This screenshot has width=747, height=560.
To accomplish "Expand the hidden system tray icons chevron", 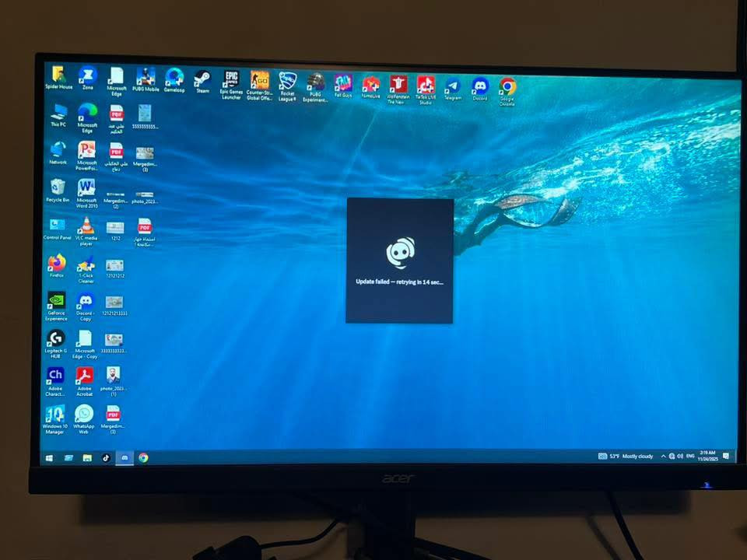I will (663, 456).
